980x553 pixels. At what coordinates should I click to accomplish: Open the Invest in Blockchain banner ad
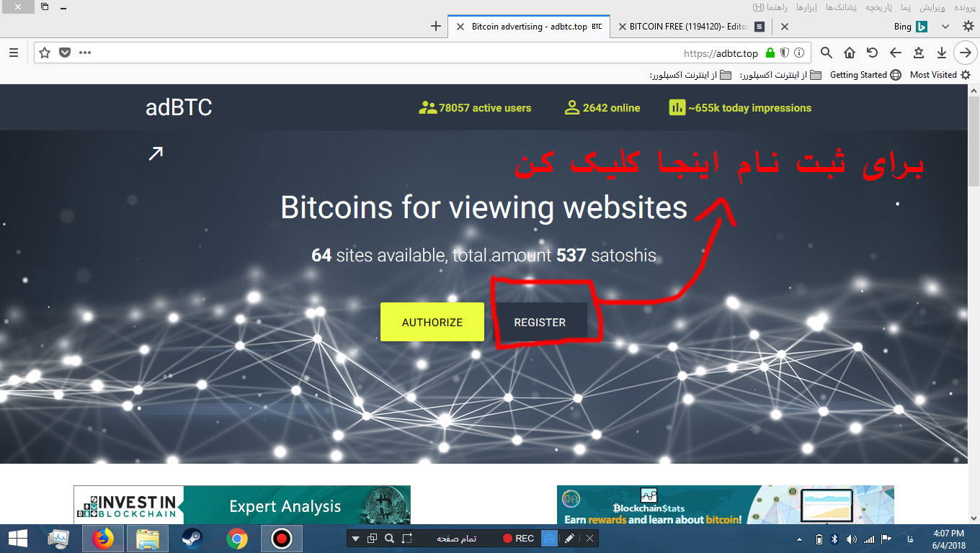[242, 504]
